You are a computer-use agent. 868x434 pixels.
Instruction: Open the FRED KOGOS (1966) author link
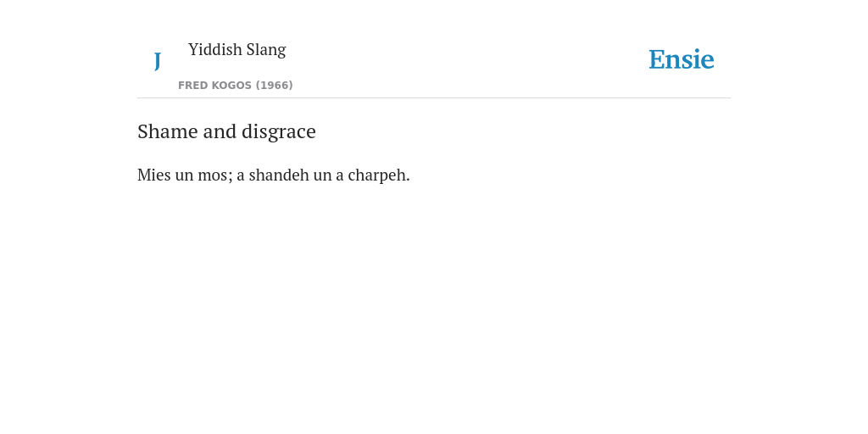point(236,86)
